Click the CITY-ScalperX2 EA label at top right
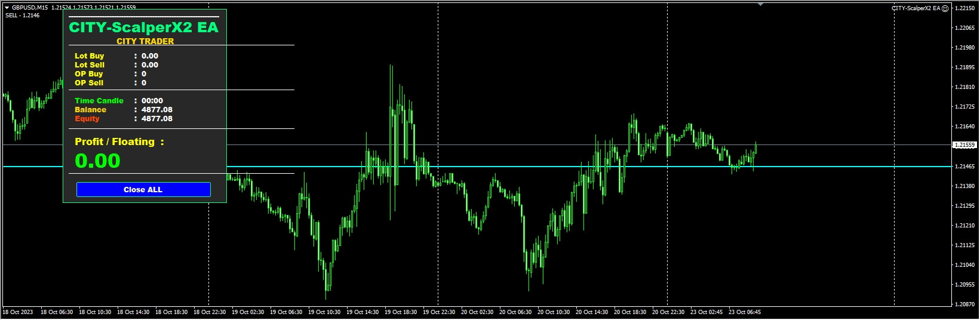The height and width of the screenshot is (320, 980). 916,8
